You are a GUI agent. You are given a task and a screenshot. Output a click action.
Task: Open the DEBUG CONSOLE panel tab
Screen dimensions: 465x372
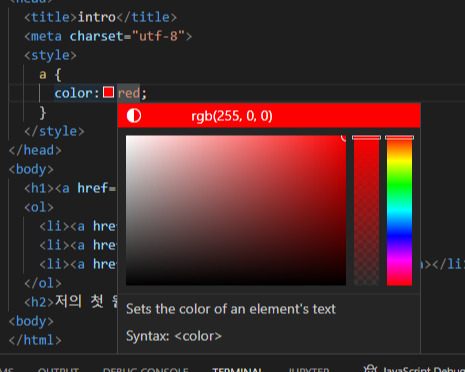tap(146, 369)
